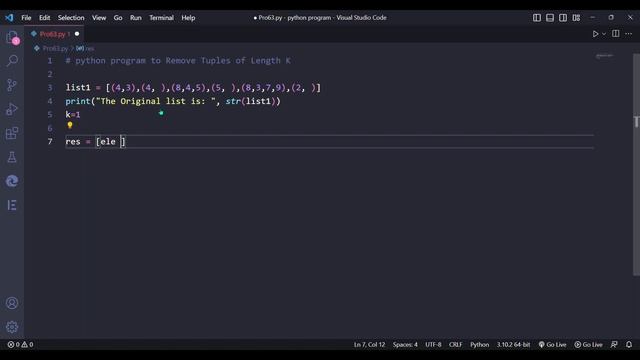
Task: Select the Pro63.py editor tab
Action: 54,34
